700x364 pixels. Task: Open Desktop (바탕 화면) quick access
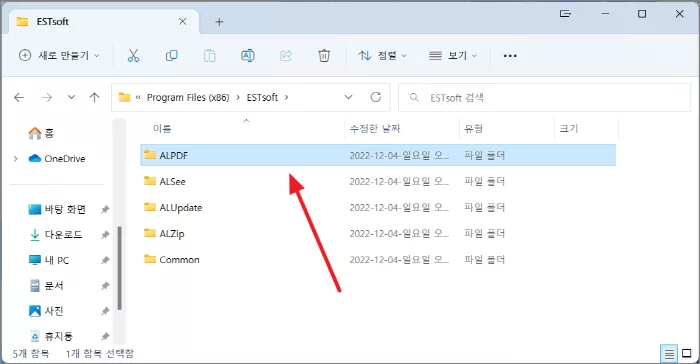pos(57,209)
